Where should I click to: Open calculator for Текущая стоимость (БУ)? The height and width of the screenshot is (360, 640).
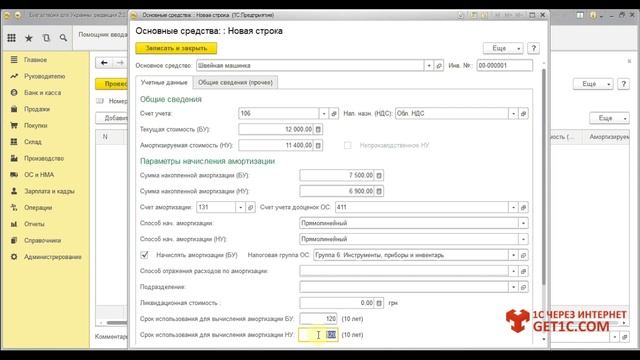[318, 129]
